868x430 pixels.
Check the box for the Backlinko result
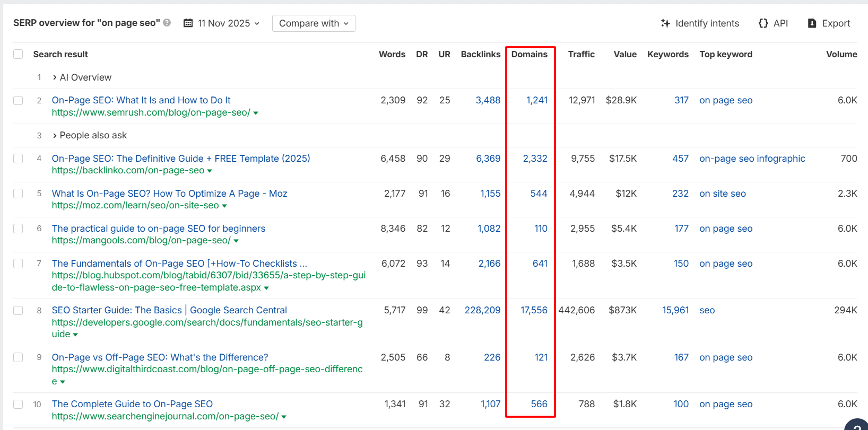tap(18, 159)
